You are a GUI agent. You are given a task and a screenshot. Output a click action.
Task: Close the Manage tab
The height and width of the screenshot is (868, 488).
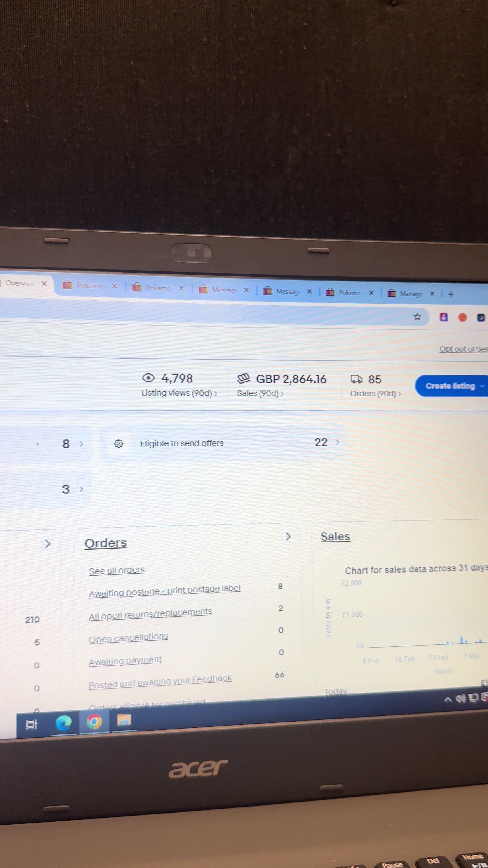point(432,293)
